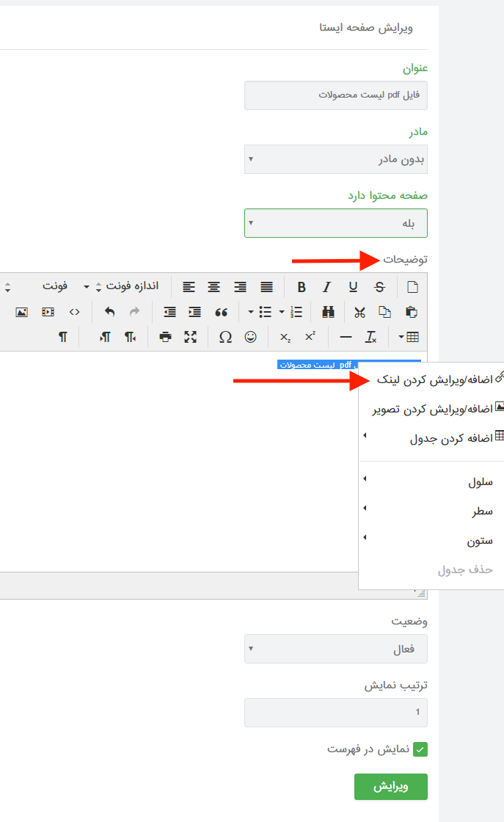Toggle fullscreen editor mode
The width and height of the screenshot is (504, 822).
pyautogui.click(x=191, y=337)
